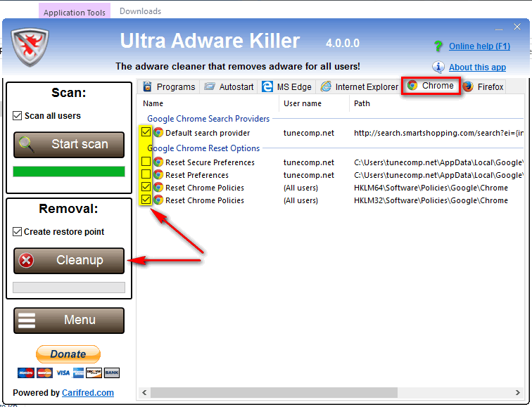Click the empty removal progress bar
The width and height of the screenshot is (532, 407).
pyautogui.click(x=69, y=288)
